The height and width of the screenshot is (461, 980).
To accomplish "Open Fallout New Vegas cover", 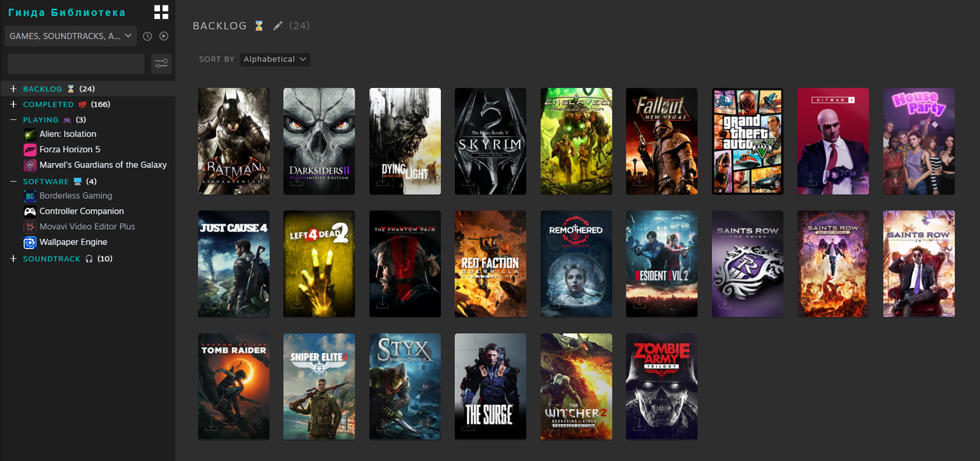I will (661, 141).
